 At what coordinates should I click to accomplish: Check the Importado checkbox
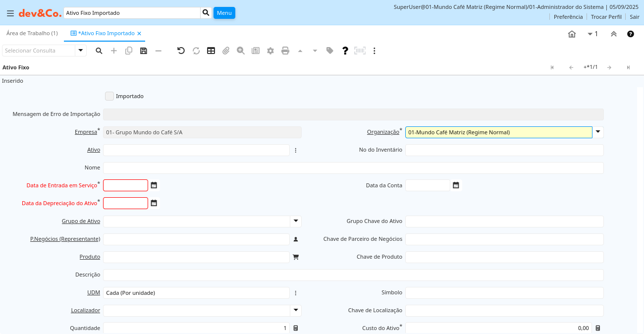tap(109, 96)
